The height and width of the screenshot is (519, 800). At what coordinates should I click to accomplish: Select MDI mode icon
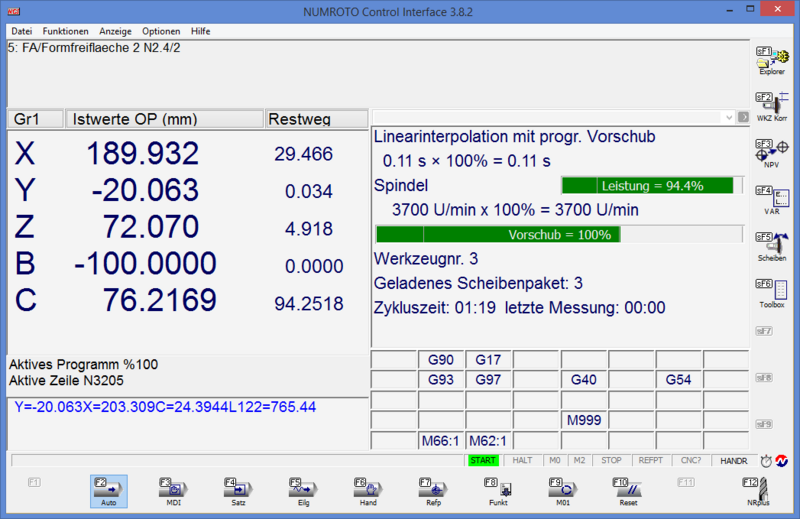pos(174,490)
